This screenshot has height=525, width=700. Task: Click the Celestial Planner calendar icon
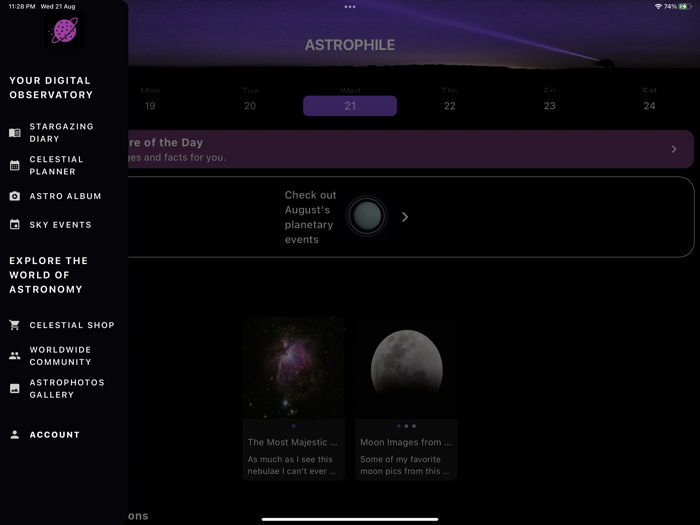pyautogui.click(x=15, y=165)
